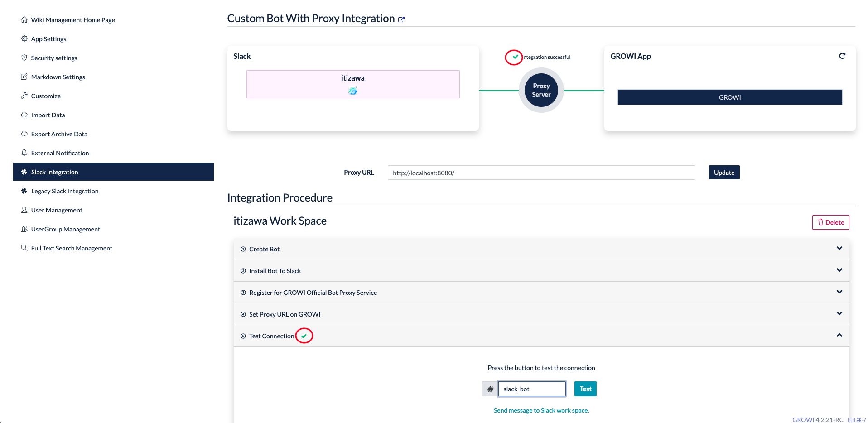Click Press the button to test text
868x423 pixels.
pyautogui.click(x=541, y=368)
